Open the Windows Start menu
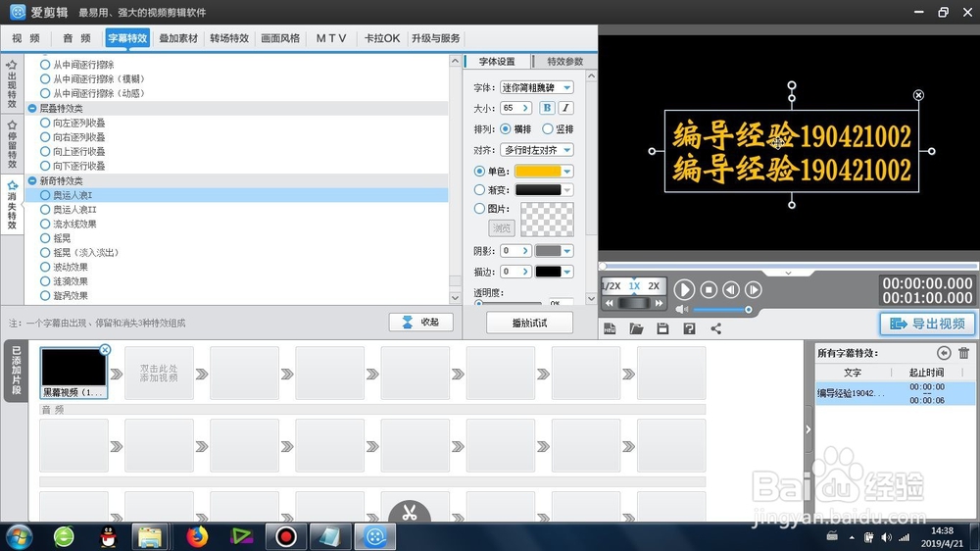 (x=19, y=537)
